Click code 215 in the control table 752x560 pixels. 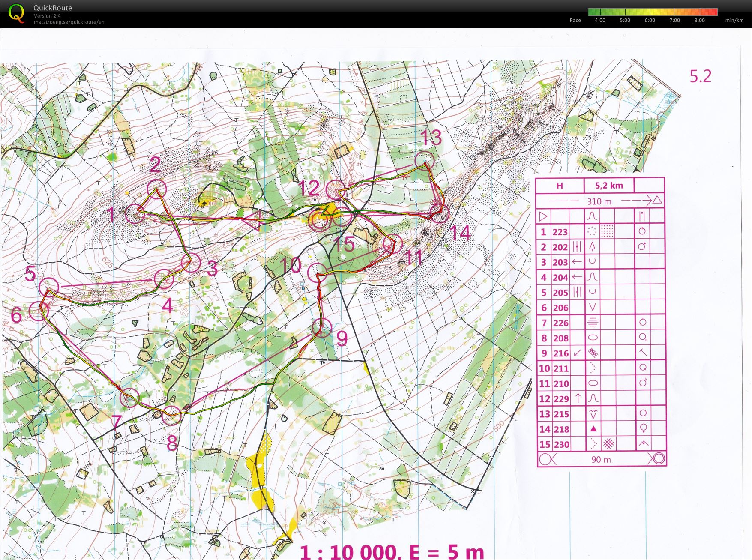click(560, 414)
